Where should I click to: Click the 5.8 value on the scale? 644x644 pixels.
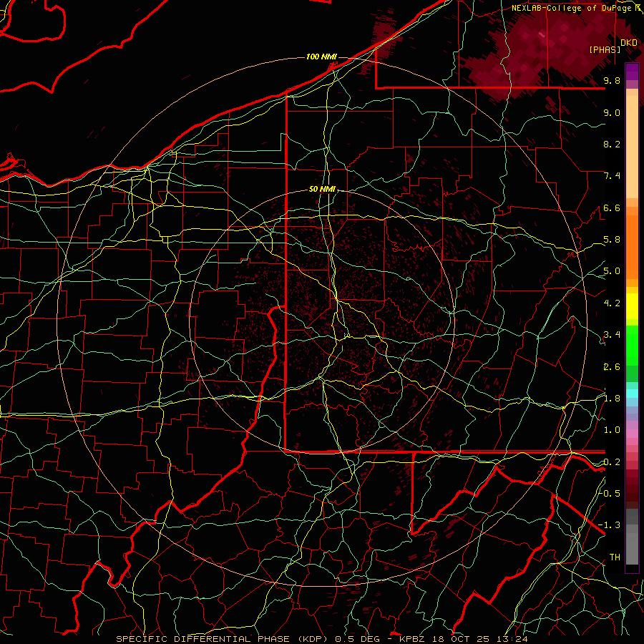coord(612,240)
